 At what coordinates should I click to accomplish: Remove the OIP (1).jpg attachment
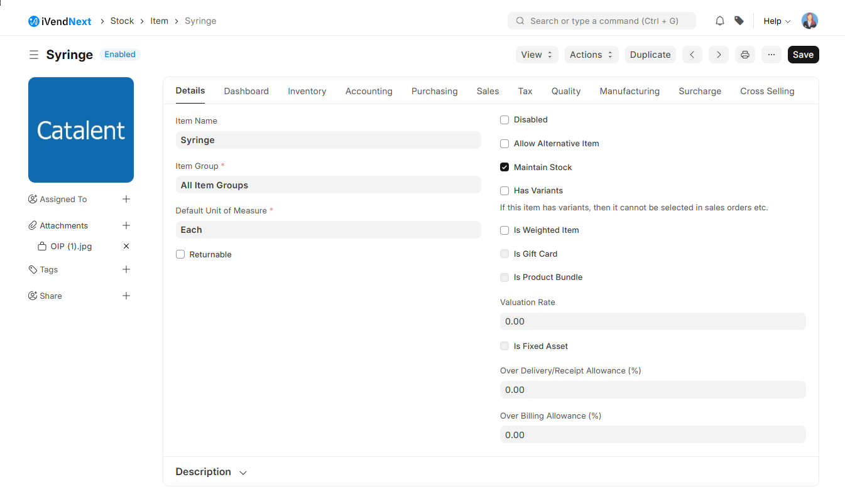pyautogui.click(x=126, y=246)
